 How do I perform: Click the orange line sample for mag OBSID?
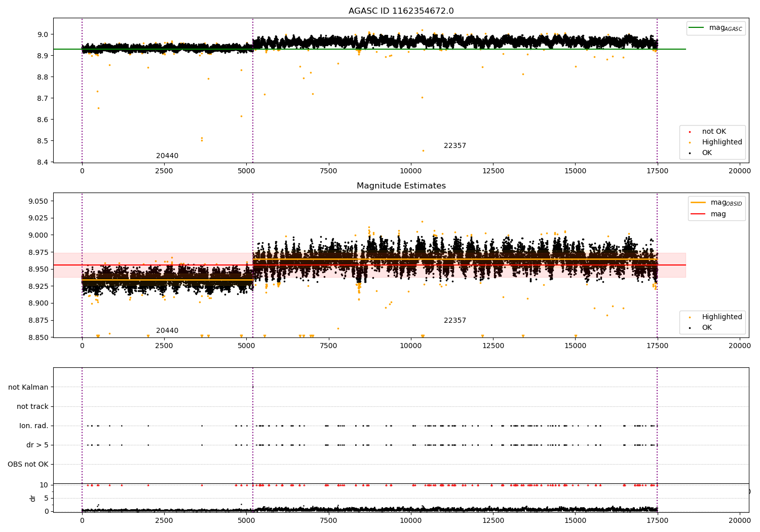click(698, 203)
